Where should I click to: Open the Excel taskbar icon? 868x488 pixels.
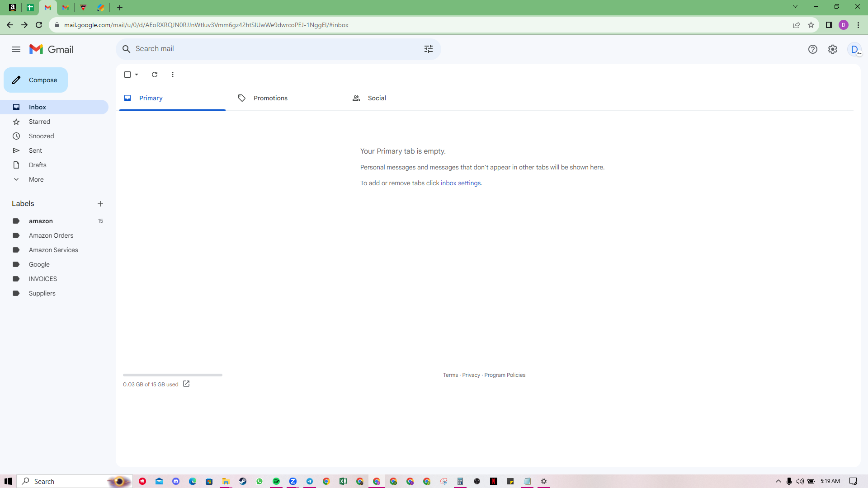[x=343, y=481]
